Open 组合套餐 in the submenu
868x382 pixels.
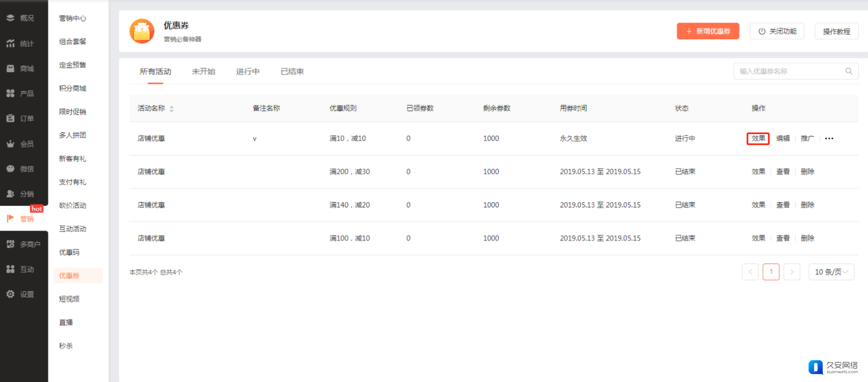(x=73, y=42)
